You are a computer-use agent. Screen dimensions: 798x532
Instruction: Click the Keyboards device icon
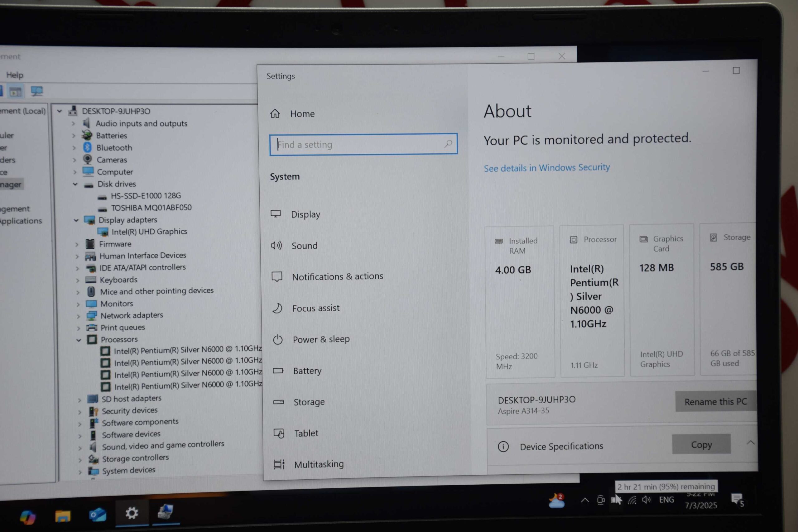91,280
